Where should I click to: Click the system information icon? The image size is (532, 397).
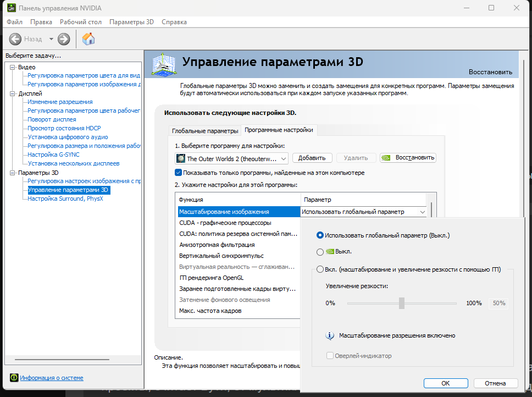[14, 378]
